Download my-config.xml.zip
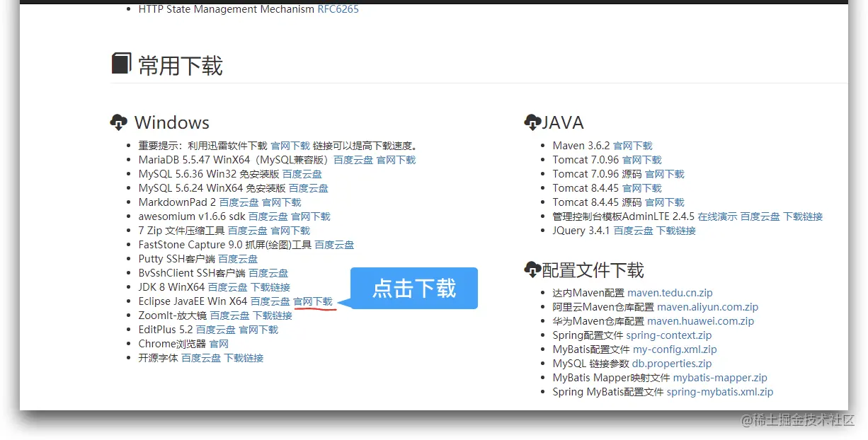868x440 pixels. [675, 349]
